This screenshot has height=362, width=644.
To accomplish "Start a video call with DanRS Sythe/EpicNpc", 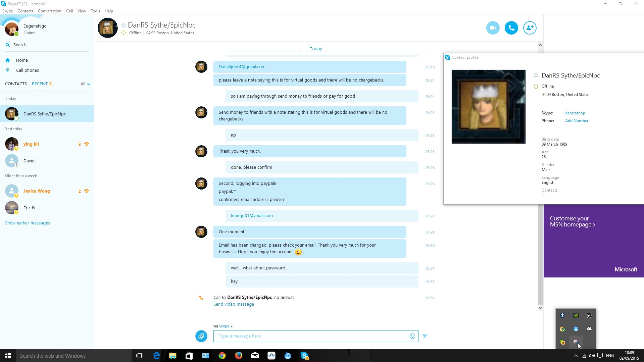I will pyautogui.click(x=493, y=28).
